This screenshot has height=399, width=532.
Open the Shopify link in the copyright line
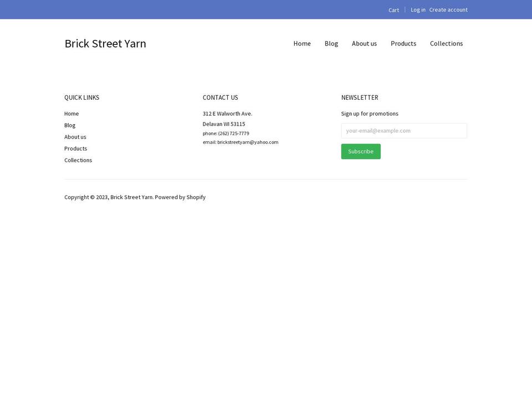click(196, 197)
